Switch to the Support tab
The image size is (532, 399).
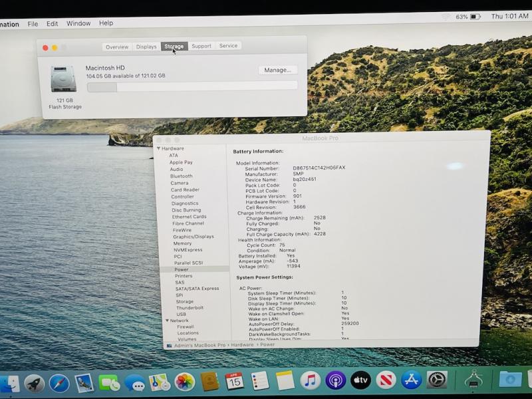pyautogui.click(x=201, y=46)
